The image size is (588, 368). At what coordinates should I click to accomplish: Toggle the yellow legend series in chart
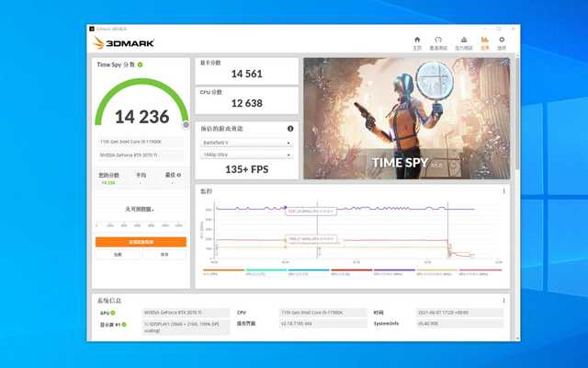coord(437,272)
